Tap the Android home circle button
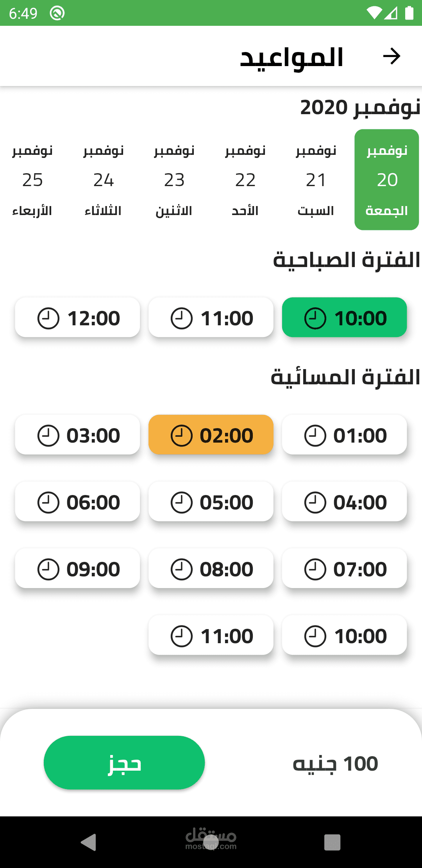The height and width of the screenshot is (868, 422). pyautogui.click(x=211, y=842)
